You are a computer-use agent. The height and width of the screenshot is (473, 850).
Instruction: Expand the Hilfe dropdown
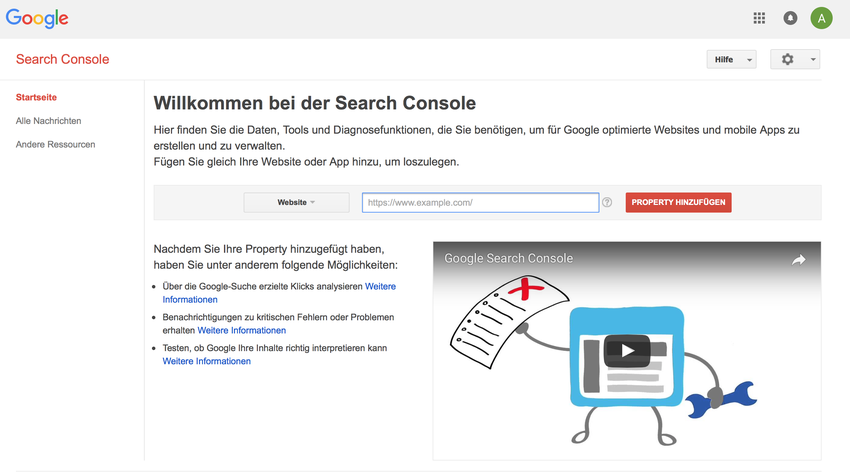point(731,60)
